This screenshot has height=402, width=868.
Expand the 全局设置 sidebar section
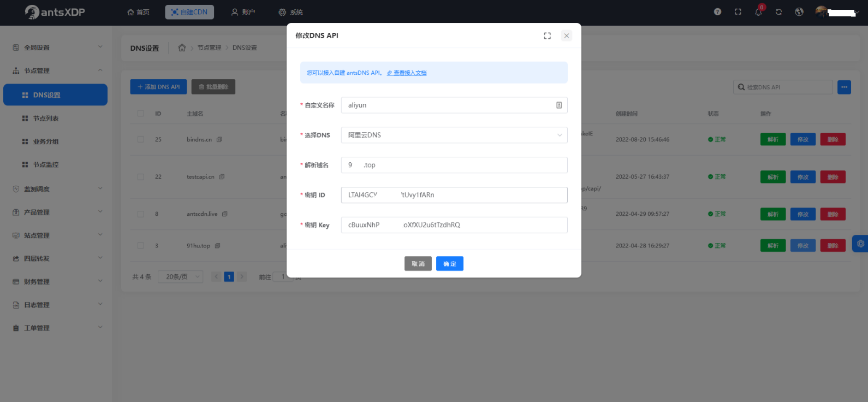[56, 48]
